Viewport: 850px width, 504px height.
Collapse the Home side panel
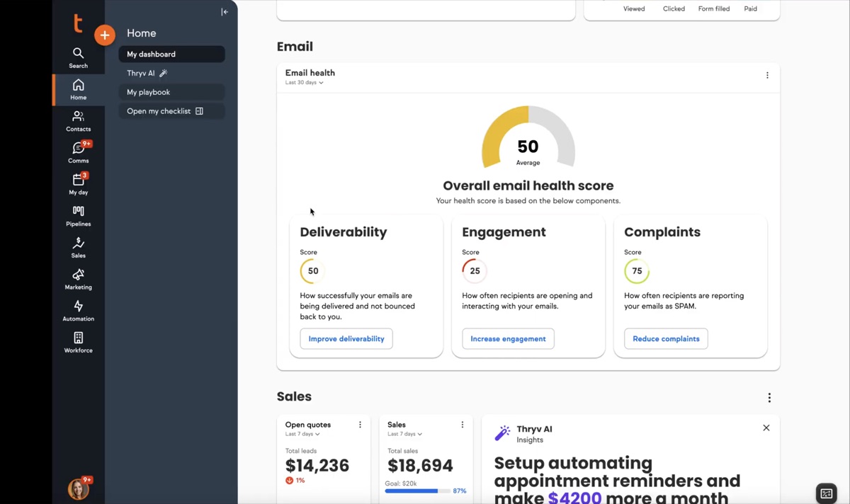click(225, 11)
